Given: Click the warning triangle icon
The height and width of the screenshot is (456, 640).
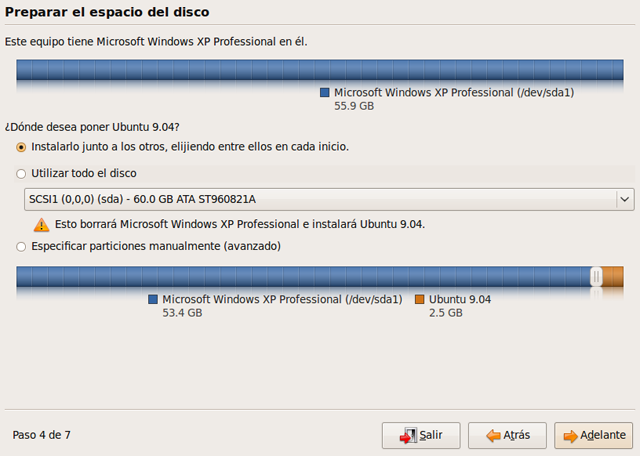Looking at the screenshot, I should pos(41,225).
